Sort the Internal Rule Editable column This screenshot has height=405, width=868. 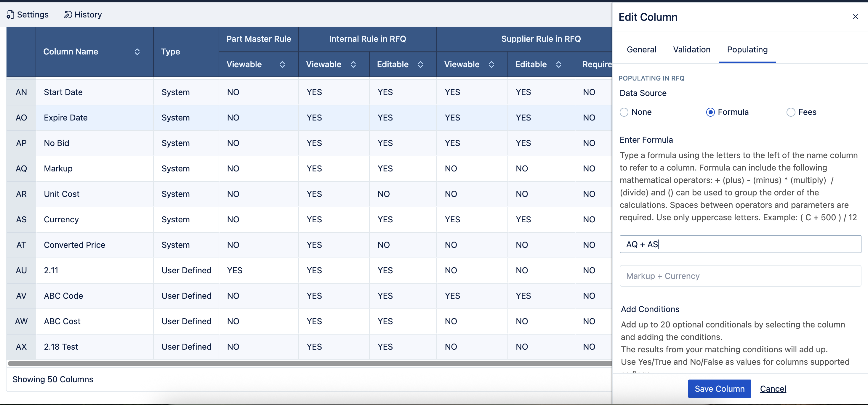420,64
